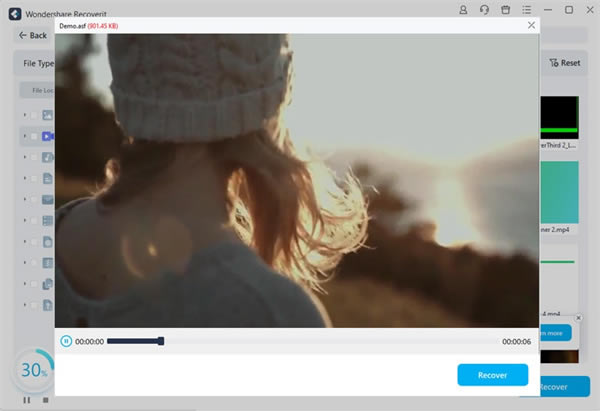
Task: Pause the Demo.asf video preview
Action: [x=66, y=341]
